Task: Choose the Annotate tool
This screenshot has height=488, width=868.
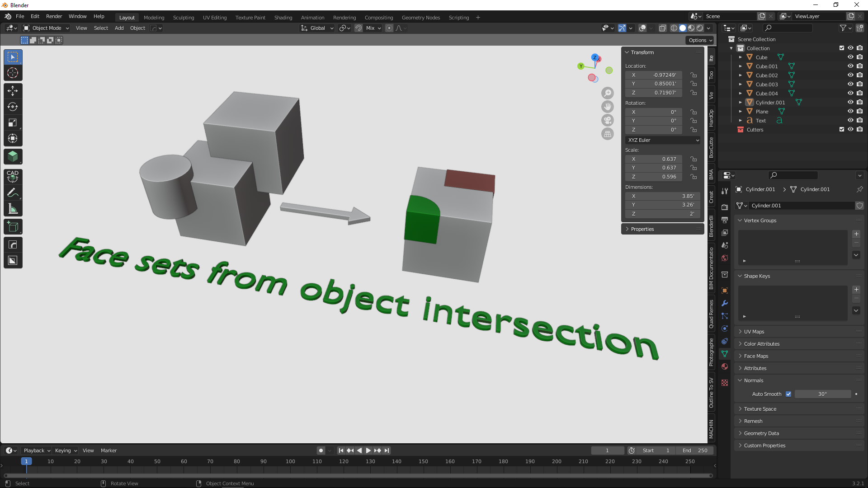Action: point(13,193)
